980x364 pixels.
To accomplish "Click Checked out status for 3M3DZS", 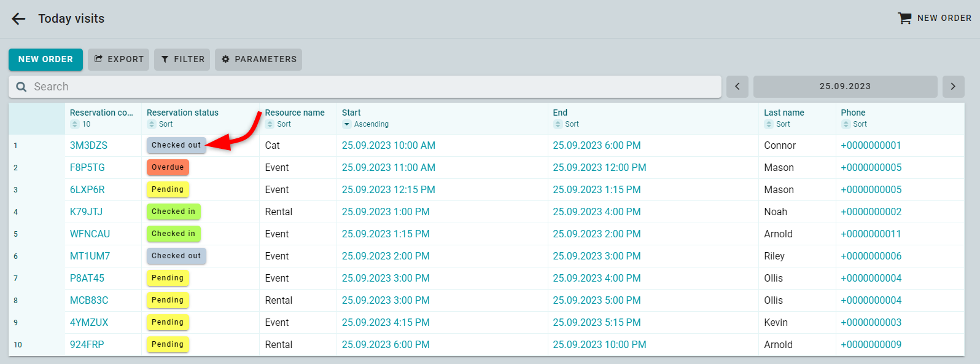I will [x=176, y=145].
